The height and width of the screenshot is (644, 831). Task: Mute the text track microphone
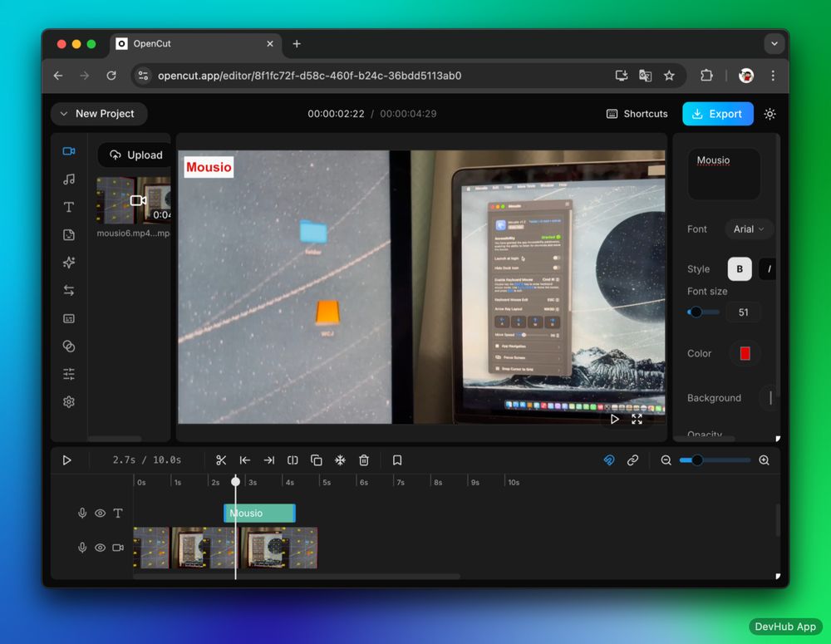click(x=82, y=513)
